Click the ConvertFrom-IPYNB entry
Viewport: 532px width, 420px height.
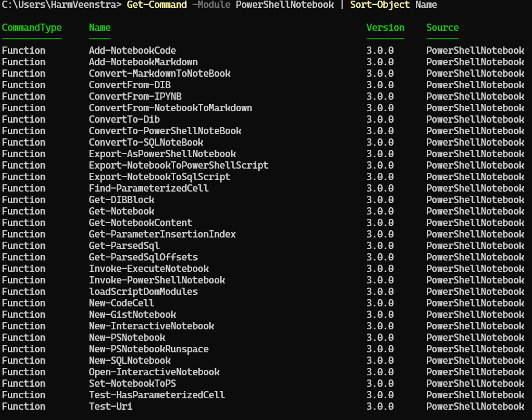[135, 97]
